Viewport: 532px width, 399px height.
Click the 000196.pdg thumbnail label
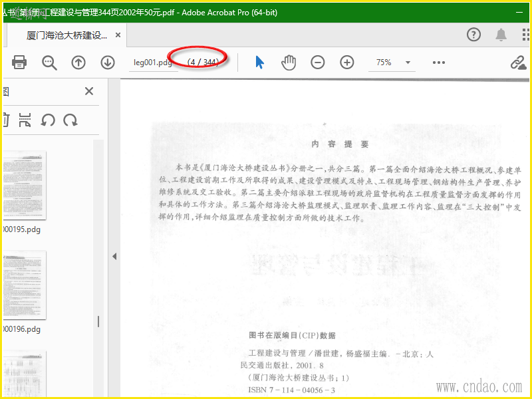22,329
